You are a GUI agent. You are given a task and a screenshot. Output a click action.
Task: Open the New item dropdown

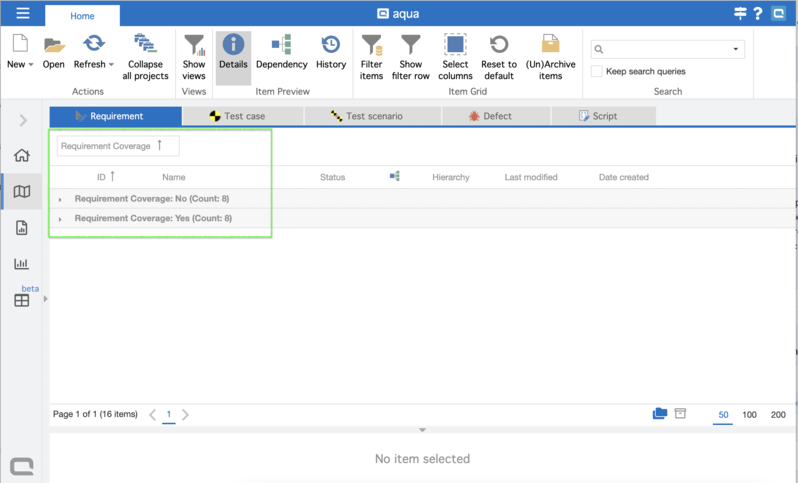pos(20,64)
